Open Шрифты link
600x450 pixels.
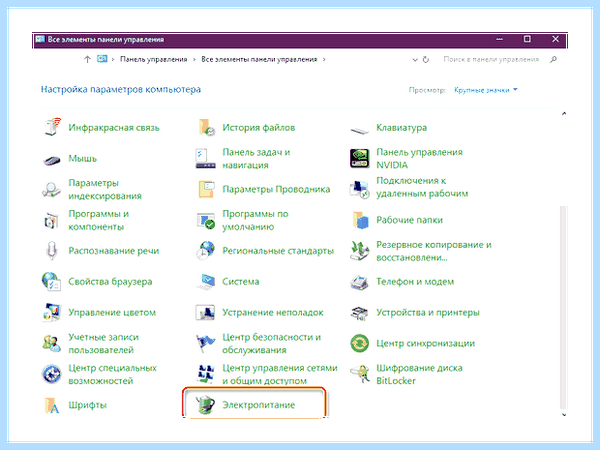(87, 405)
